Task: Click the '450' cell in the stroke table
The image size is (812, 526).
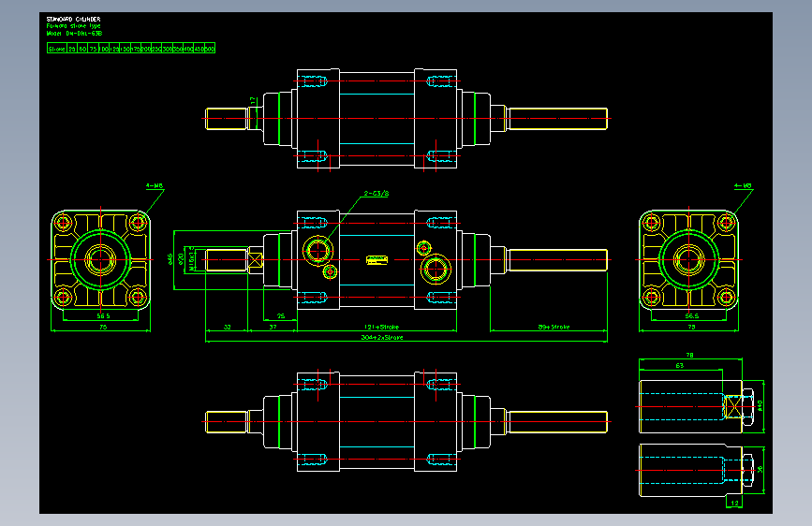Action: (199, 49)
